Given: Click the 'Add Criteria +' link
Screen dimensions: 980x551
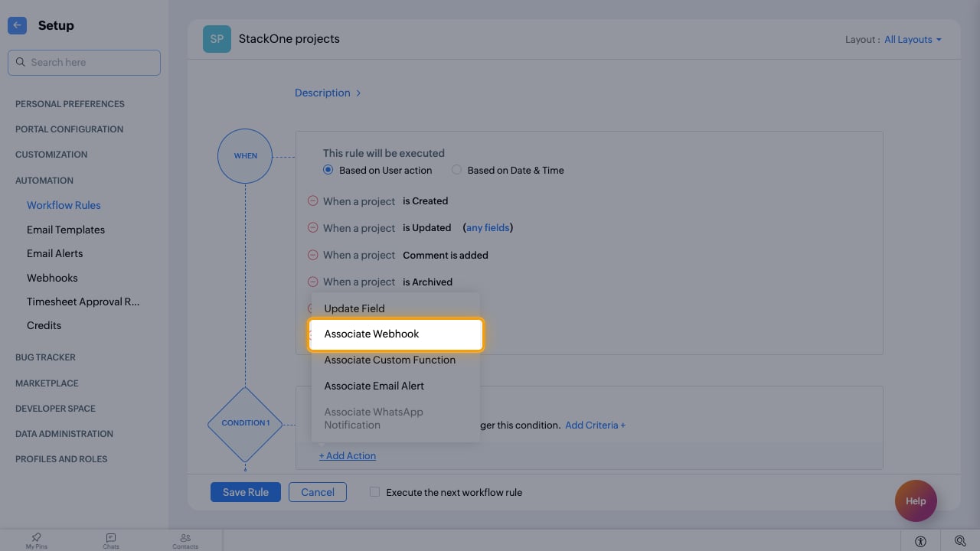Looking at the screenshot, I should (595, 425).
